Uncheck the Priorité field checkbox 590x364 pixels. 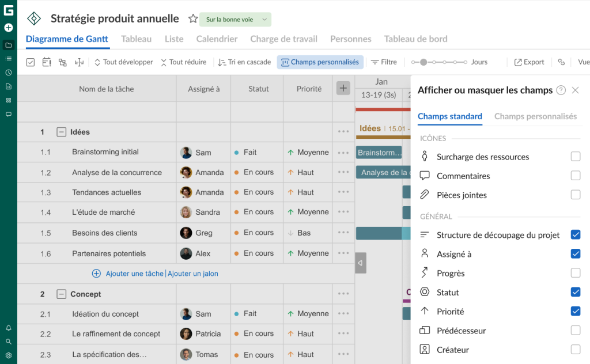click(x=576, y=312)
